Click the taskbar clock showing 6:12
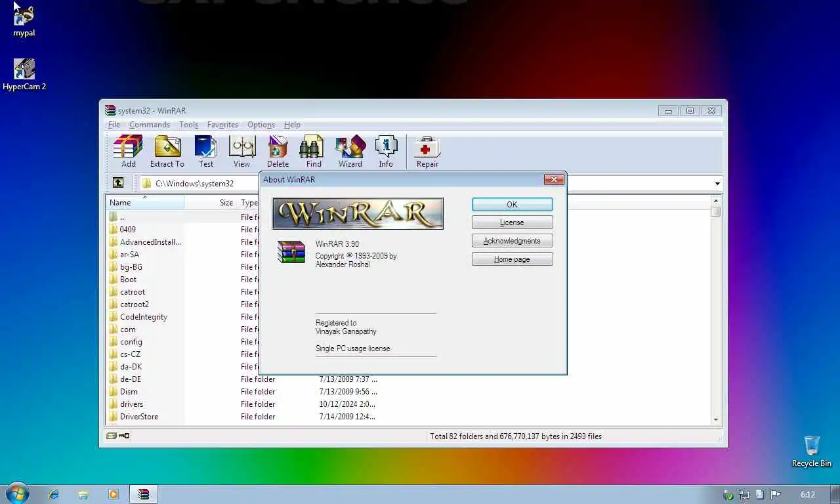This screenshot has width=840, height=504. [808, 495]
